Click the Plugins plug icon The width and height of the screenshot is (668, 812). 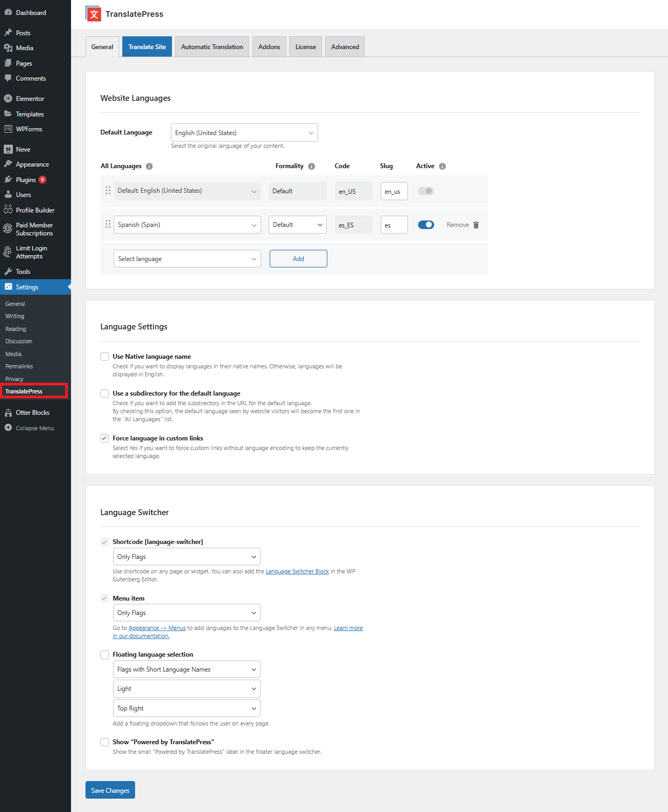pos(8,179)
